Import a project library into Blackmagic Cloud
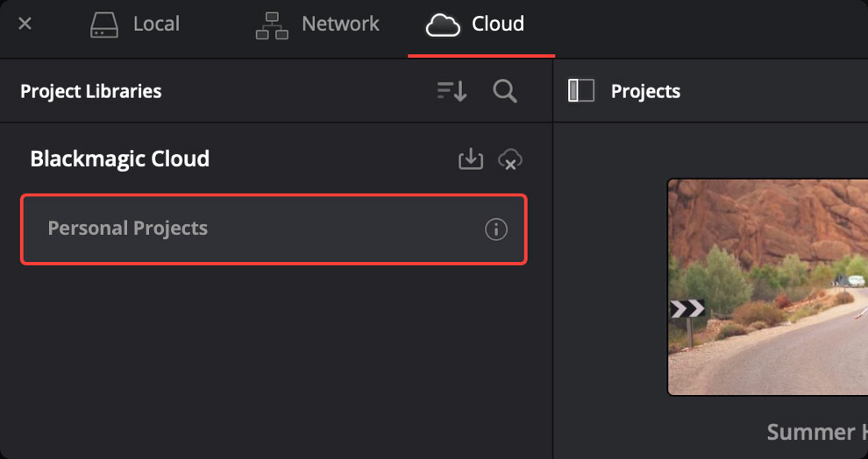Viewport: 868px width, 459px height. [x=471, y=159]
